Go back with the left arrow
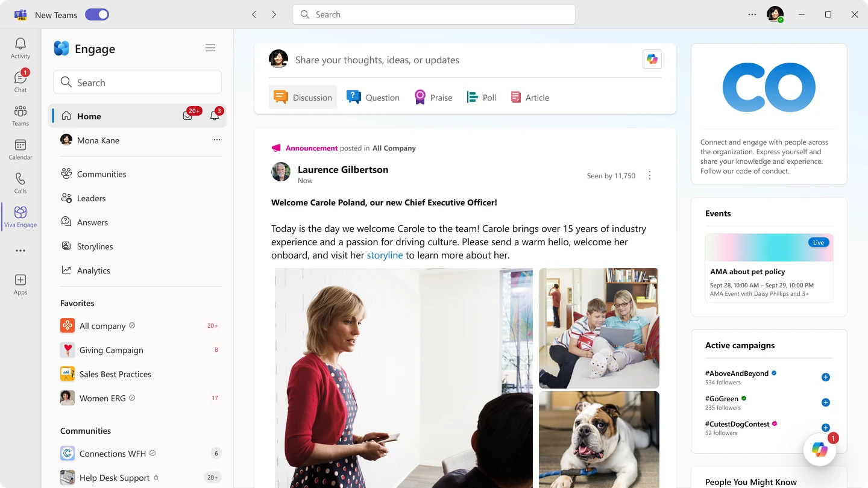The height and width of the screenshot is (488, 868). pos(254,14)
